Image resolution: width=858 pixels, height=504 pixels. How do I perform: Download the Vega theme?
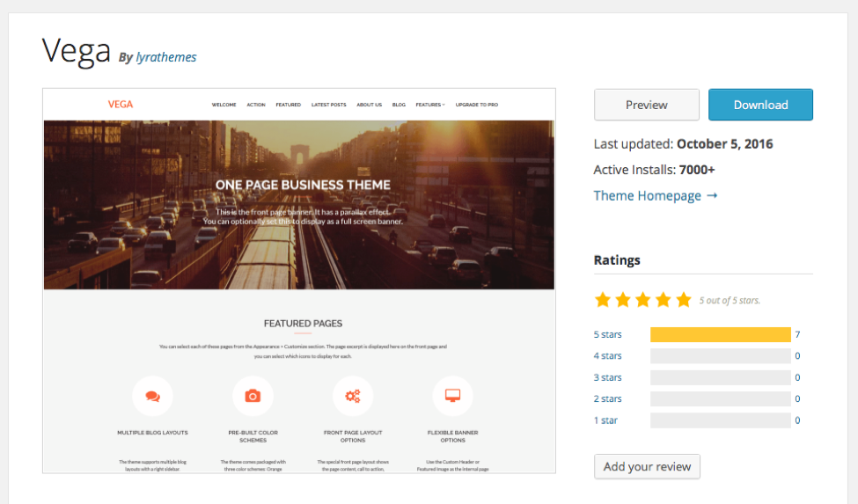tap(760, 105)
